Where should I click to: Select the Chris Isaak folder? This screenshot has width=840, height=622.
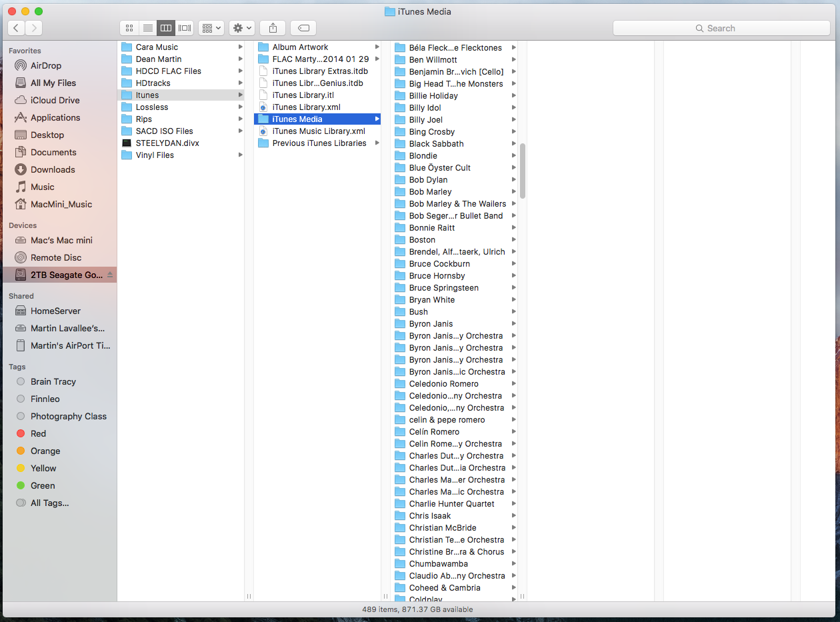click(x=455, y=516)
